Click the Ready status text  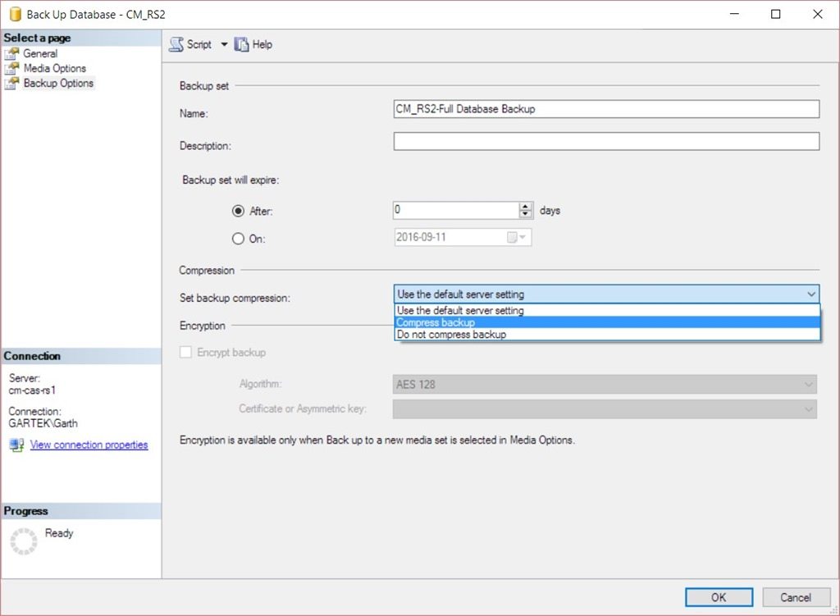(59, 533)
